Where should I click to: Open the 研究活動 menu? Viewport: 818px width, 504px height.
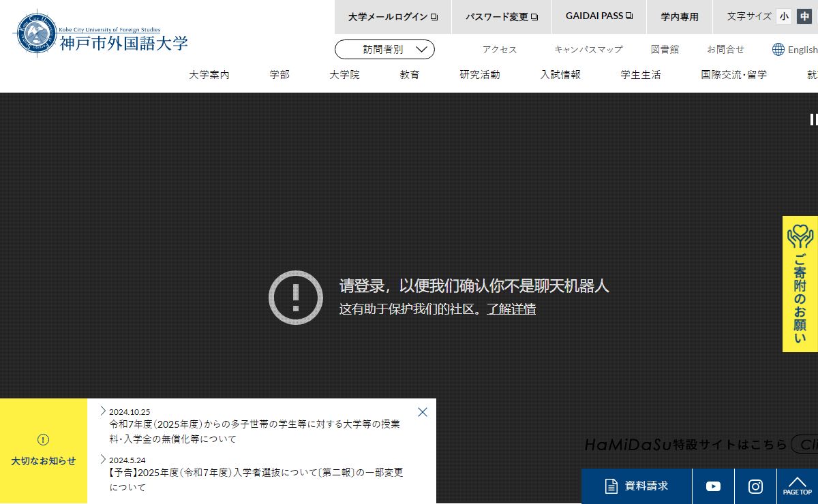[x=480, y=75]
